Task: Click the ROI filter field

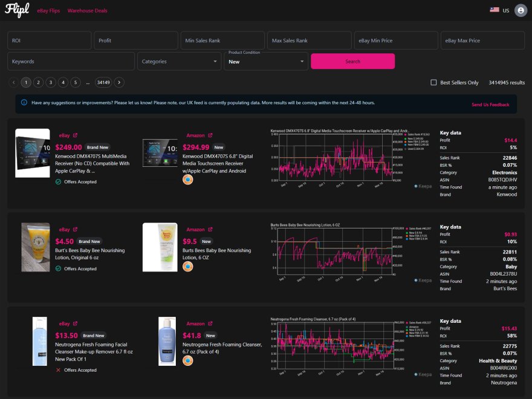Action: click(49, 41)
